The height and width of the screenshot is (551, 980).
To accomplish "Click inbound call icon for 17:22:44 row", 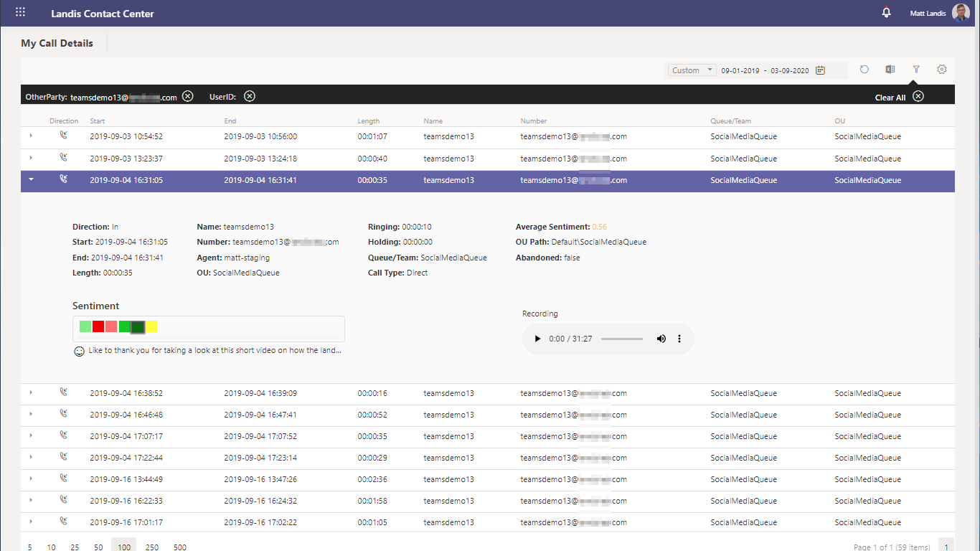I will (x=64, y=456).
